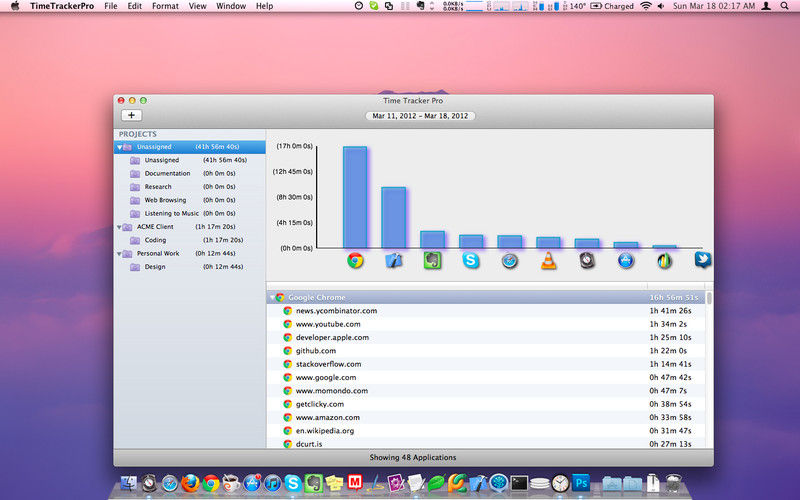The image size is (800, 500).
Task: Select the stackoverflow.com row
Action: pos(486,364)
